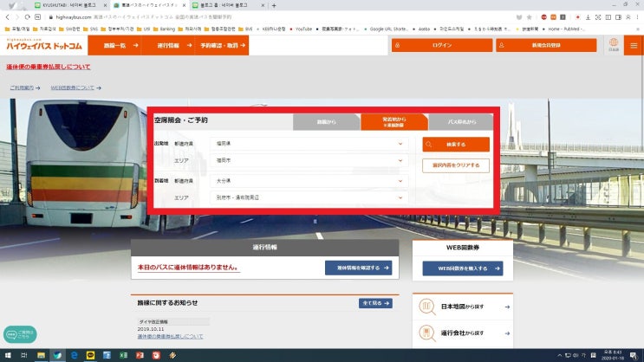
Task: Open the notification center icon
Action: [x=634, y=355]
